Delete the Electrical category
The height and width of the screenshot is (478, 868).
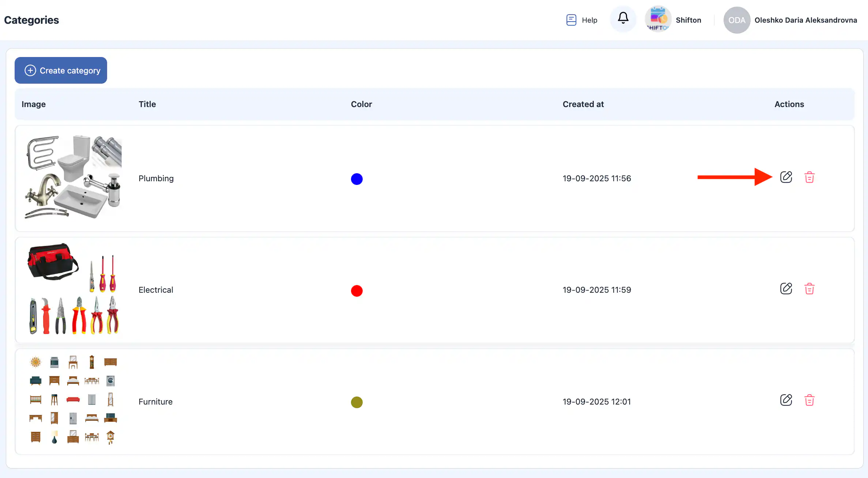point(809,289)
